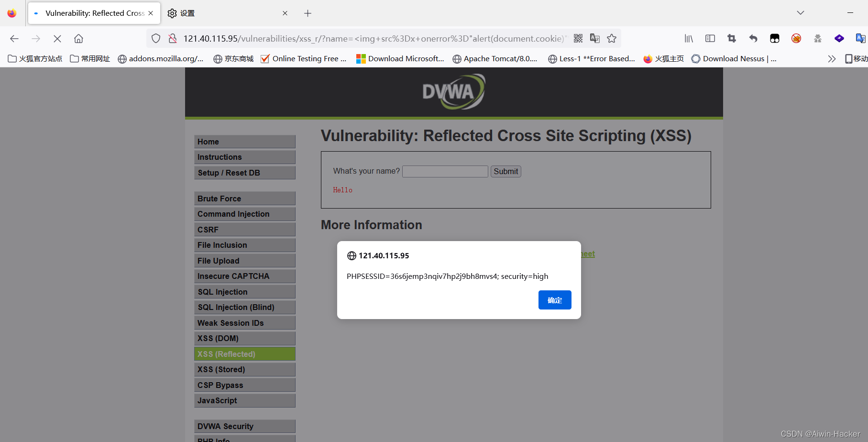Screen dimensions: 868x442
Task: Stop page loading with the X icon
Action: [x=57, y=39]
